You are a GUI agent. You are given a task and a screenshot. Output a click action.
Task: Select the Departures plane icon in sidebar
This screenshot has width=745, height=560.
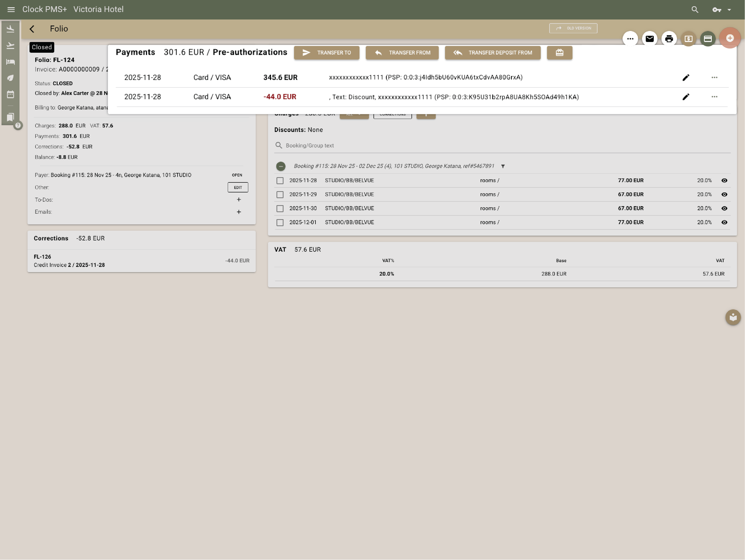(10, 45)
